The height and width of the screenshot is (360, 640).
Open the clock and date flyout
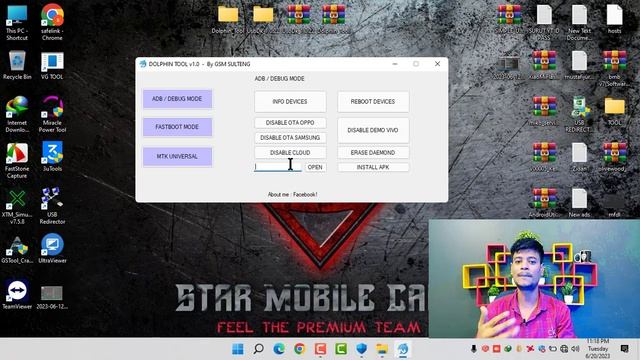[x=598, y=349]
